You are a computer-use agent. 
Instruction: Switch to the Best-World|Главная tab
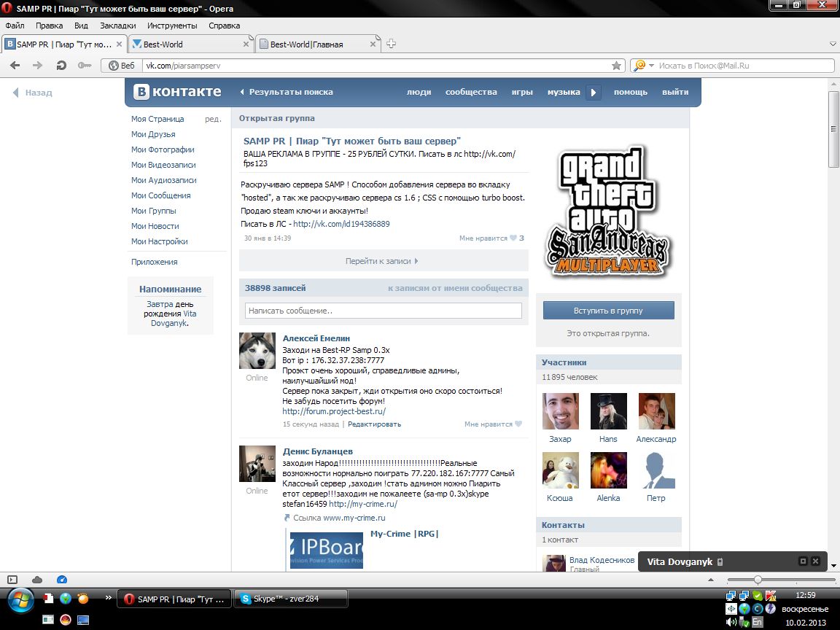318,44
